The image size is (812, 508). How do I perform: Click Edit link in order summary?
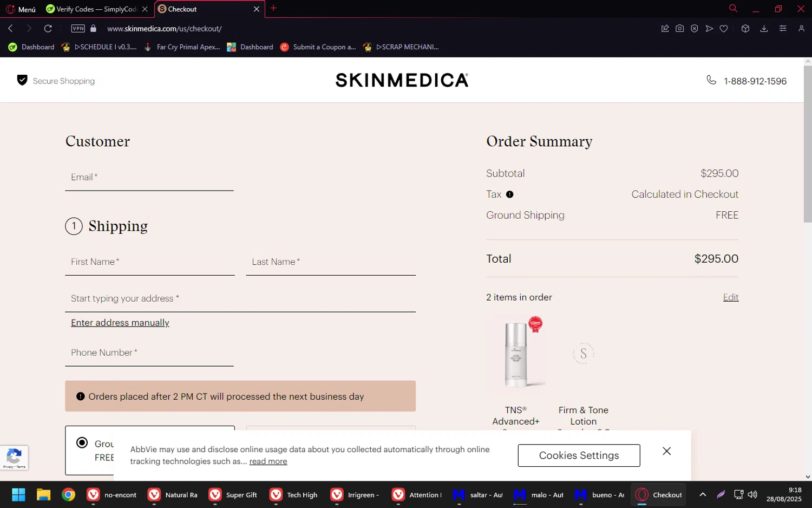(x=731, y=297)
